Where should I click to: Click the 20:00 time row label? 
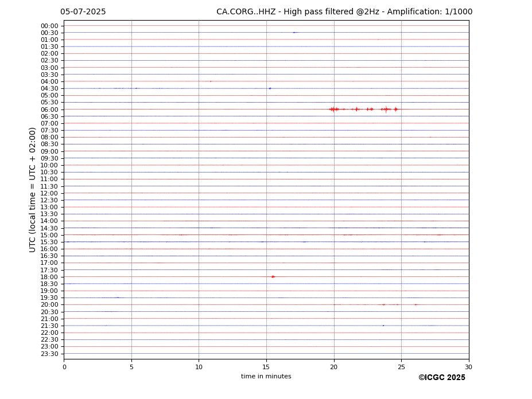[49, 305]
